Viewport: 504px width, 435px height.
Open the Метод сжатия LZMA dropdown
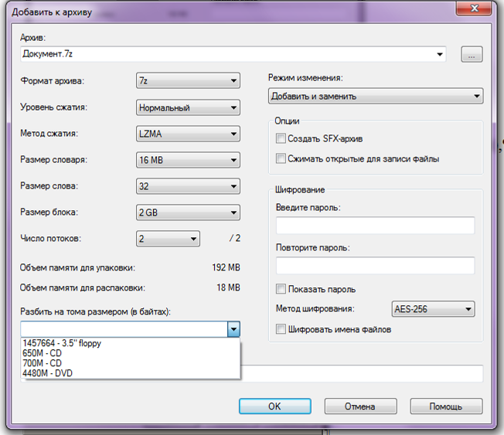pos(188,134)
